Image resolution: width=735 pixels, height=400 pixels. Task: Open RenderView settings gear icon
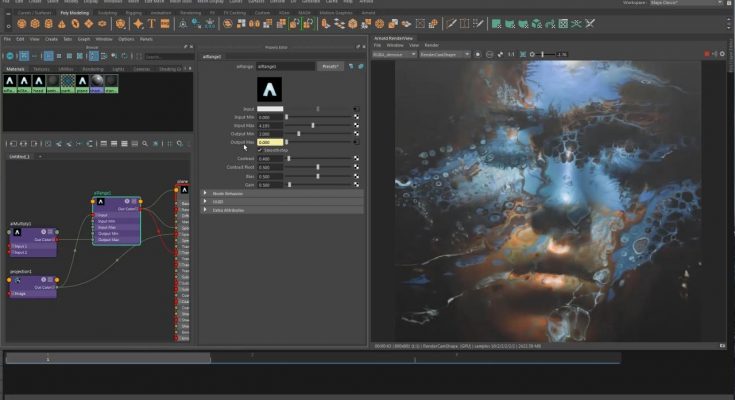(722, 54)
